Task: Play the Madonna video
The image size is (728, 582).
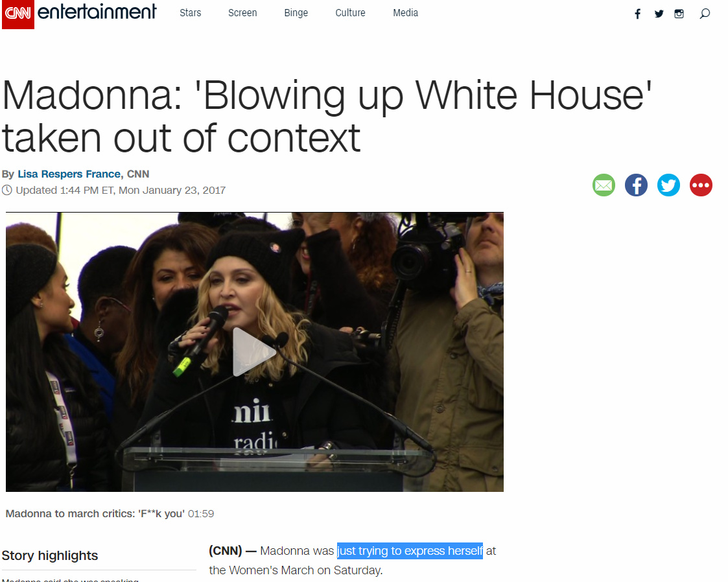Action: 254,352
